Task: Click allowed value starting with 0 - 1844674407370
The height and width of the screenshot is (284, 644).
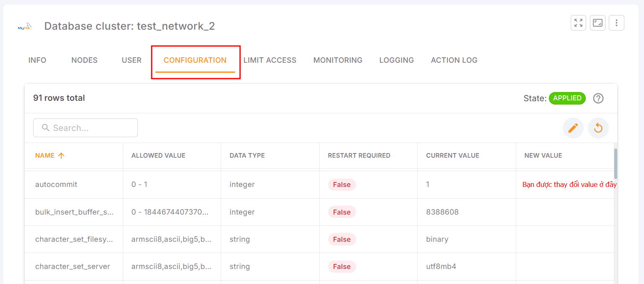Action: [x=170, y=212]
